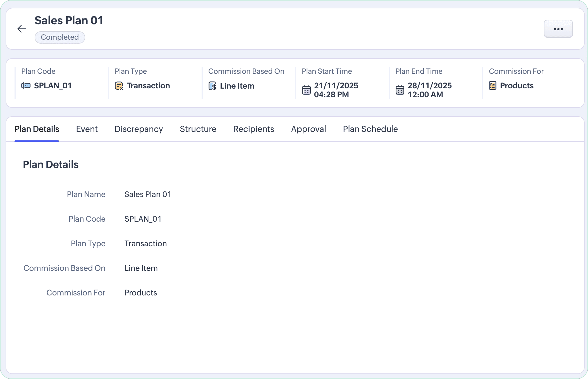Viewport: 588px width, 379px height.
Task: Click the SPLAN_01 value in summary bar
Action: [x=53, y=86]
